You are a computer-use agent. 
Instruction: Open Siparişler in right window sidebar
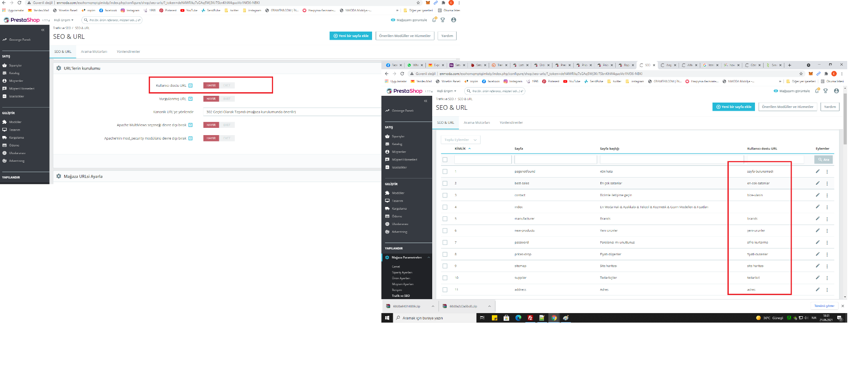398,136
